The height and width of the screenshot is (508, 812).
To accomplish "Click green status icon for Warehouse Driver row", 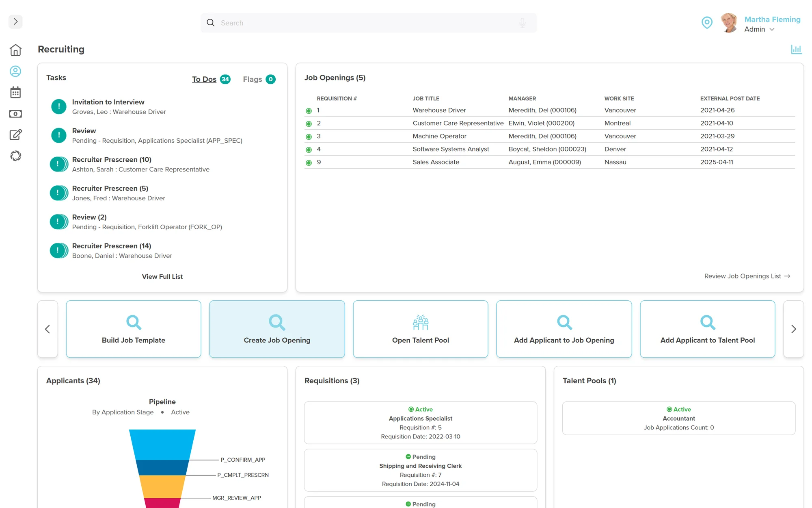I will [x=309, y=111].
